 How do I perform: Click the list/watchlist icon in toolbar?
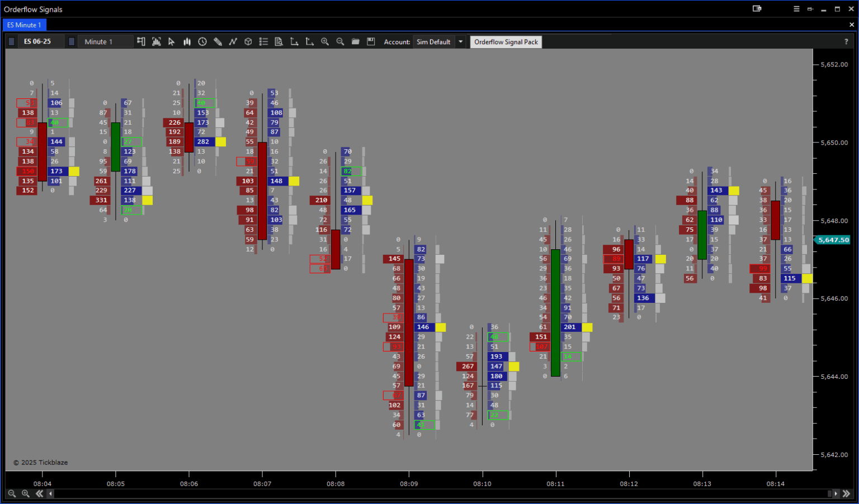tap(263, 41)
